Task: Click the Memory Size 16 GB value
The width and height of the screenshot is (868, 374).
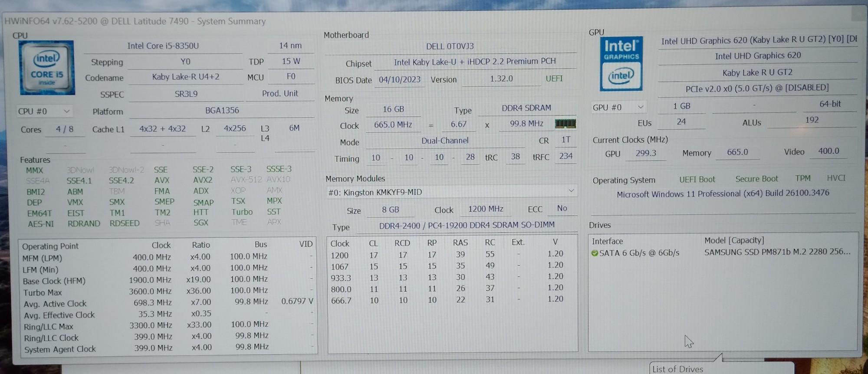Action: [x=393, y=109]
